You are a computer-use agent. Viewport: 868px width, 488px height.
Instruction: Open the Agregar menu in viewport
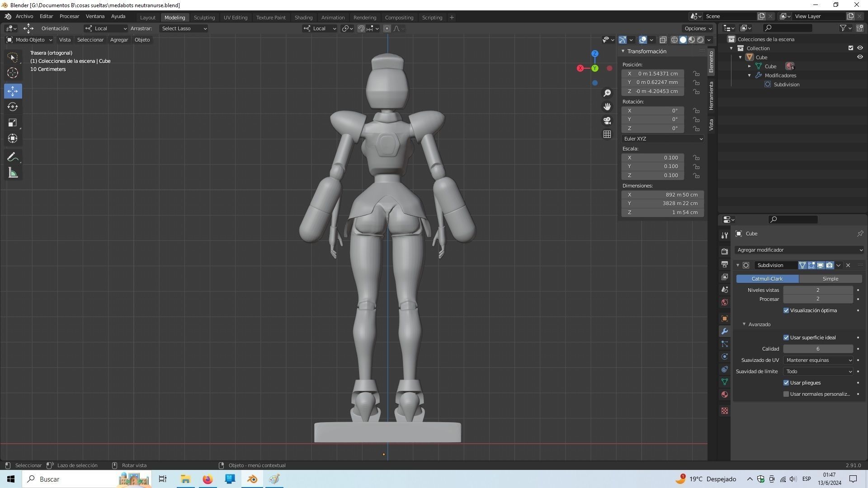[119, 40]
